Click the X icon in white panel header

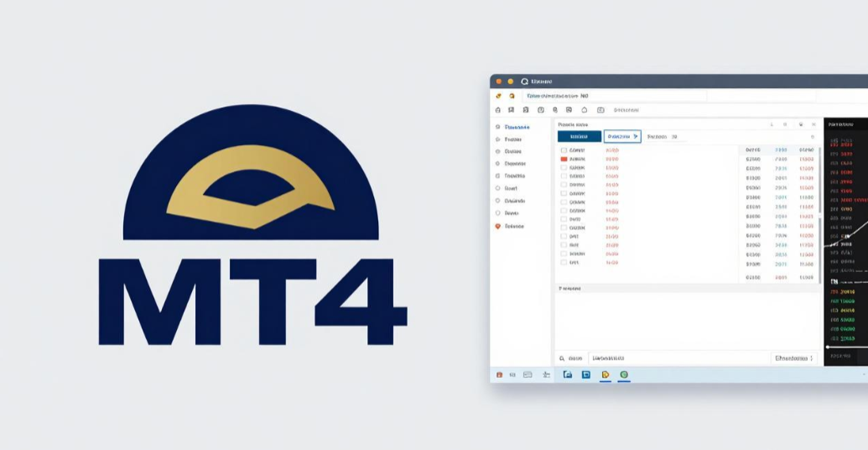(813, 124)
